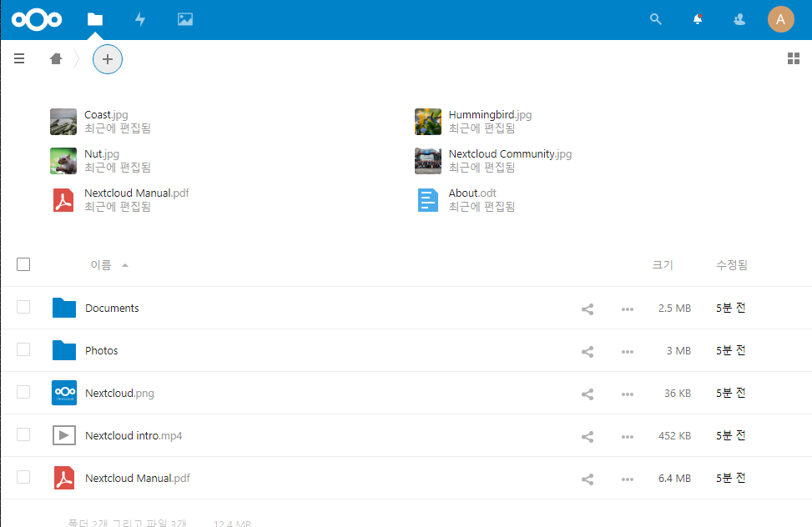Image resolution: width=812 pixels, height=527 pixels.
Task: Open the Documents folder icon
Action: coord(64,308)
